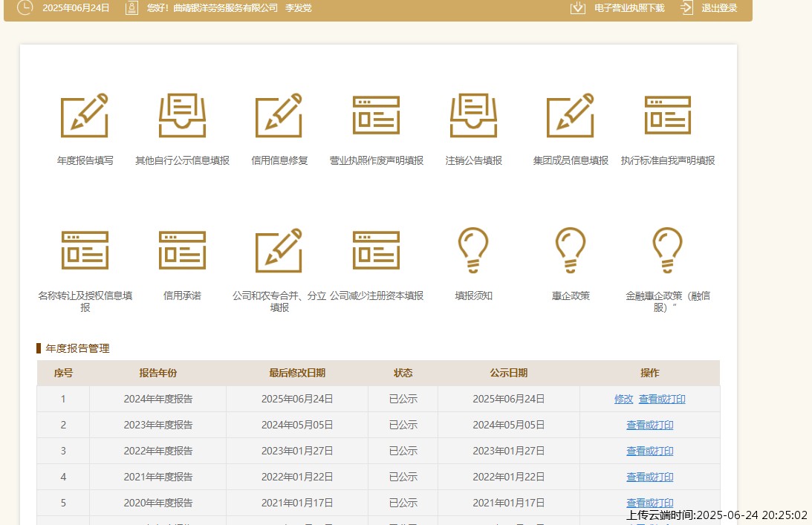This screenshot has height=525, width=812.
Task: Open 查看或打印 for the 2024年年度报告
Action: 662,400
